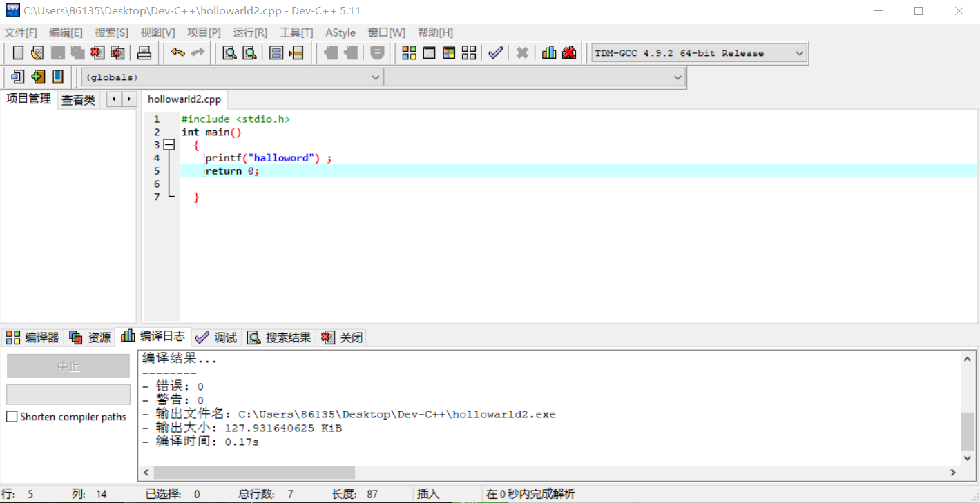Switch to the 编译器 bottom tab
The width and height of the screenshot is (980, 503).
[32, 337]
